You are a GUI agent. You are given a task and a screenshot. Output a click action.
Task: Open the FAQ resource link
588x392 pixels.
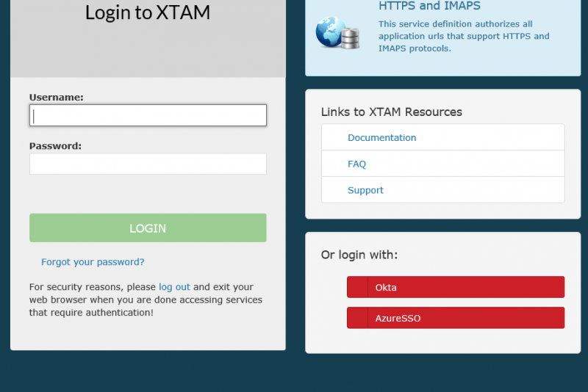pyautogui.click(x=356, y=164)
